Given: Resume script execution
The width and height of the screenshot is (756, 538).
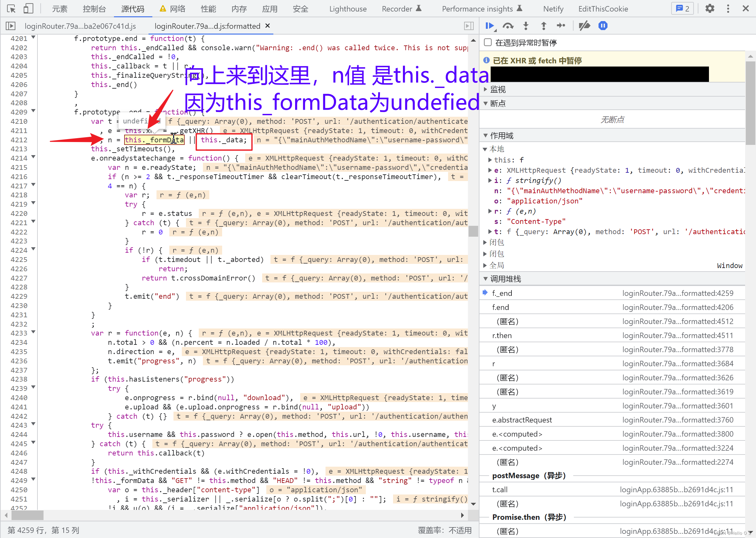Looking at the screenshot, I should pyautogui.click(x=490, y=26).
